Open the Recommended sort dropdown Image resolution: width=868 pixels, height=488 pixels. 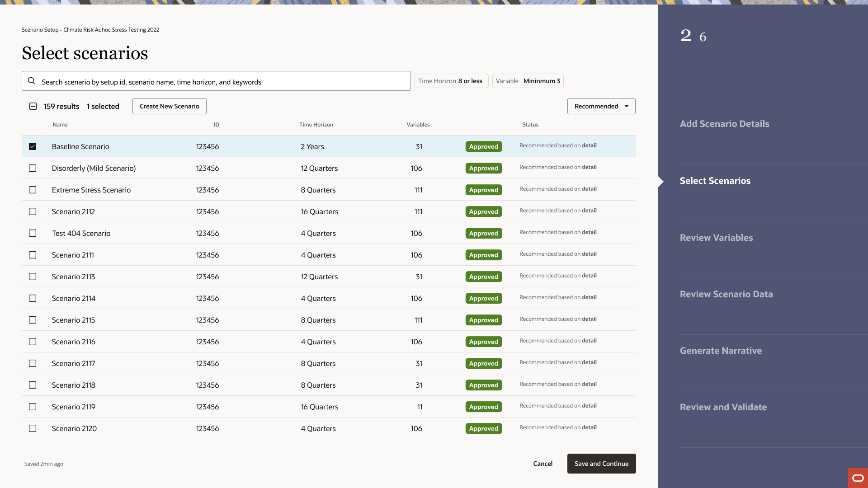click(601, 106)
